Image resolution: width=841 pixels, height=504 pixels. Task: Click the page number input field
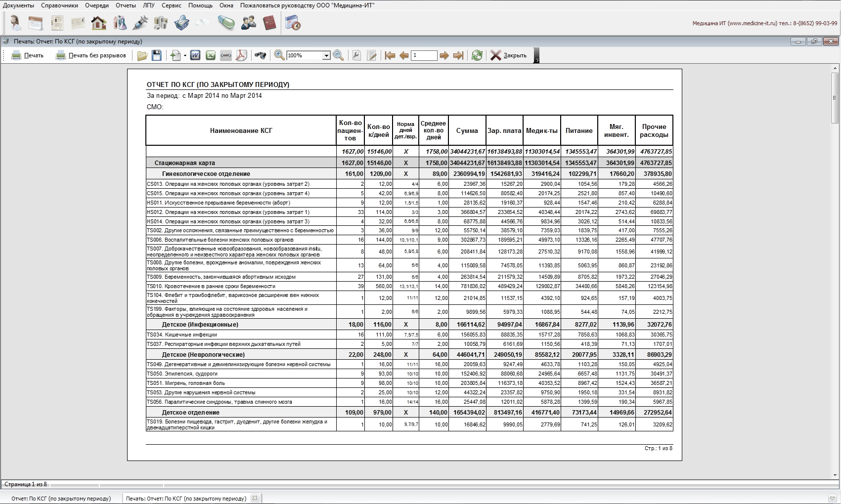(x=424, y=55)
